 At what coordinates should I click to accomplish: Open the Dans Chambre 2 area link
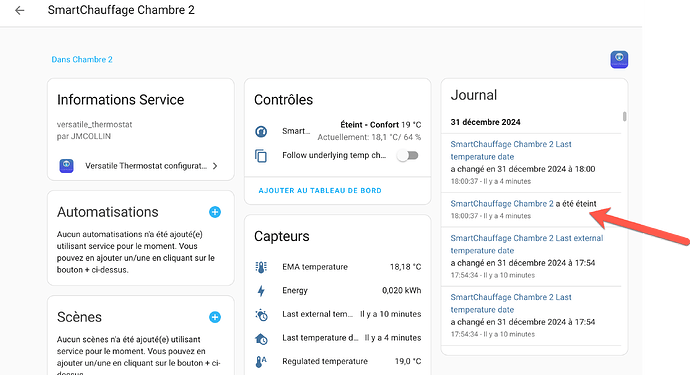[82, 59]
